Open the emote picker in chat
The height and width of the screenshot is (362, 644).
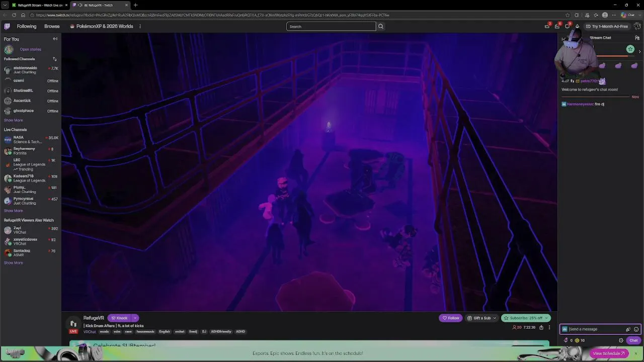click(636, 329)
